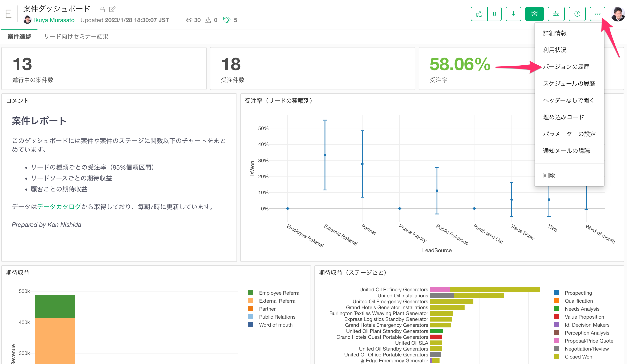
Task: Switch to the 案件進捗 tab
Action: point(19,37)
